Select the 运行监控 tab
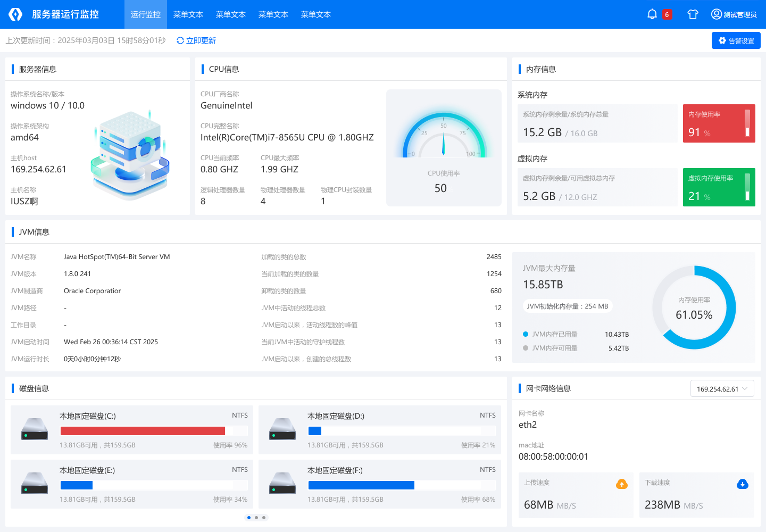 (x=146, y=14)
